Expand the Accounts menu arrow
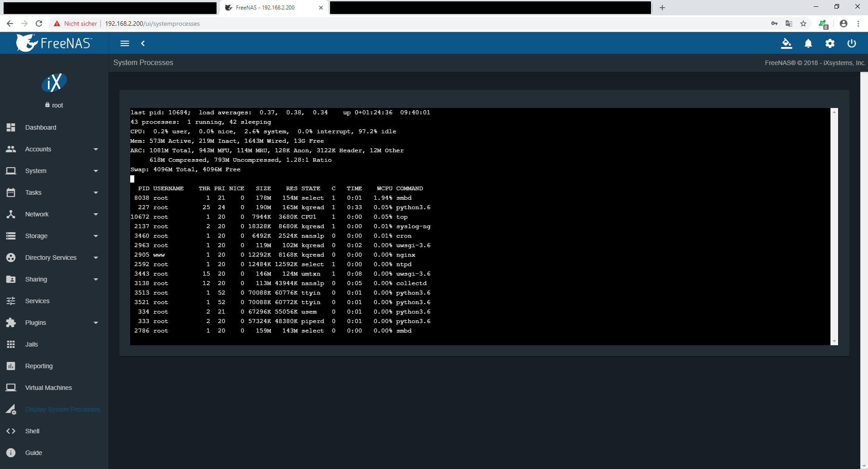This screenshot has width=868, height=469. 95,149
